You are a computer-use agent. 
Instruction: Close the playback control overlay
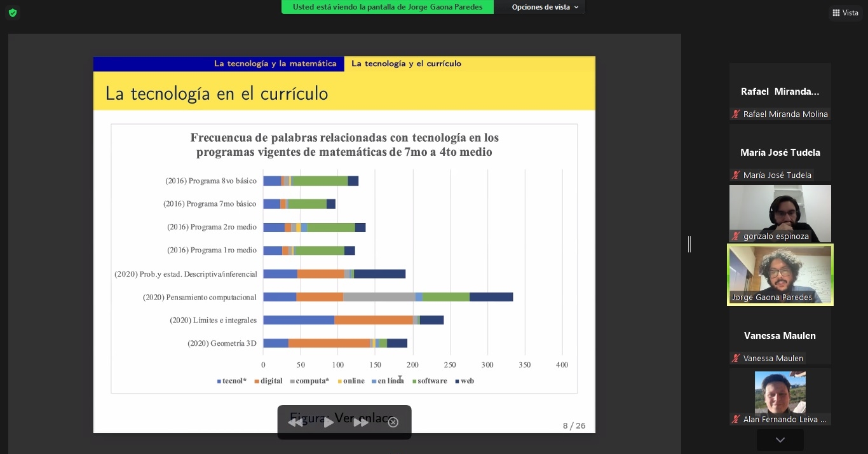click(393, 422)
